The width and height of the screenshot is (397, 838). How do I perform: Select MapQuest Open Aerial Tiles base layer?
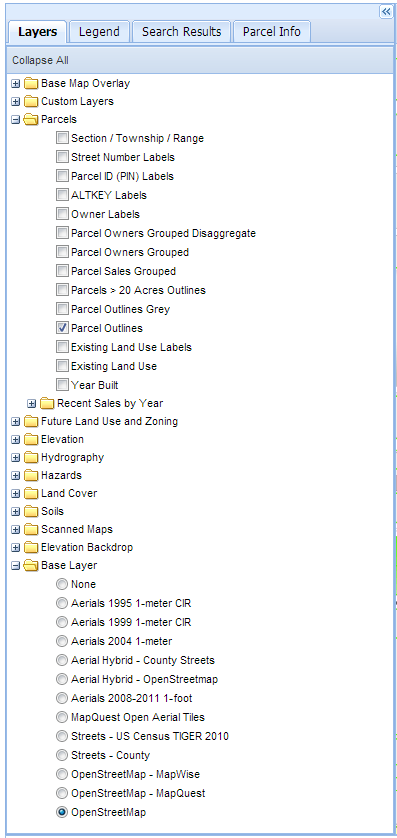(x=63, y=717)
